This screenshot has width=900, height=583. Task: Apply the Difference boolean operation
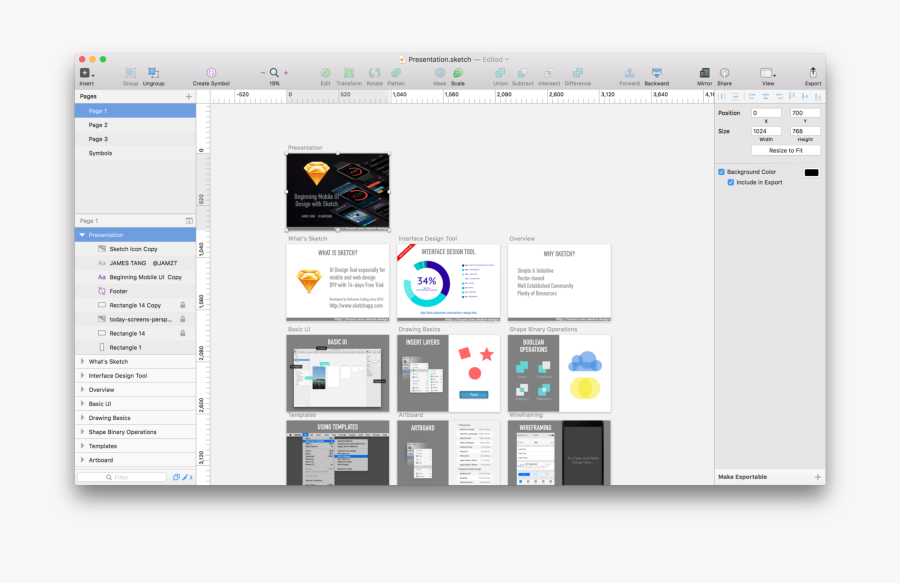[577, 73]
